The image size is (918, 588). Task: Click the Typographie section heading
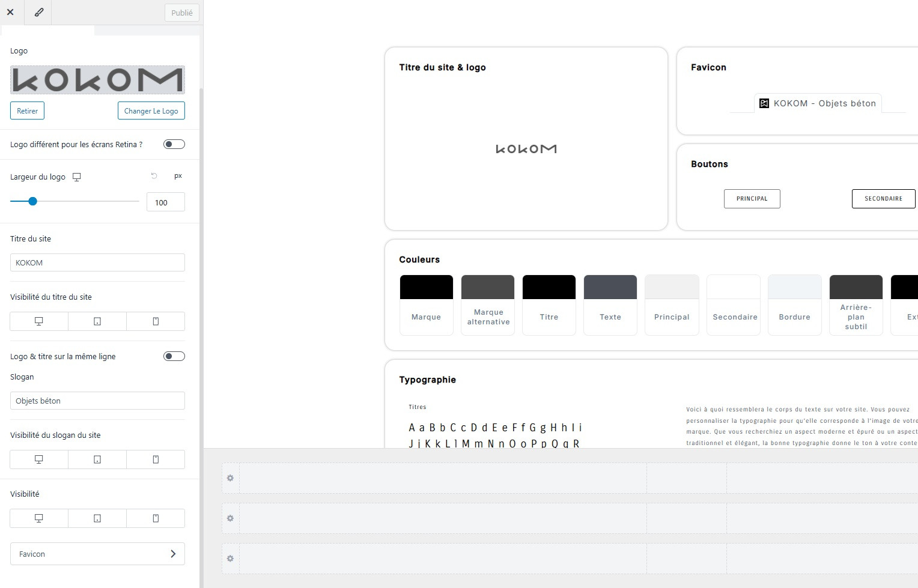point(428,380)
